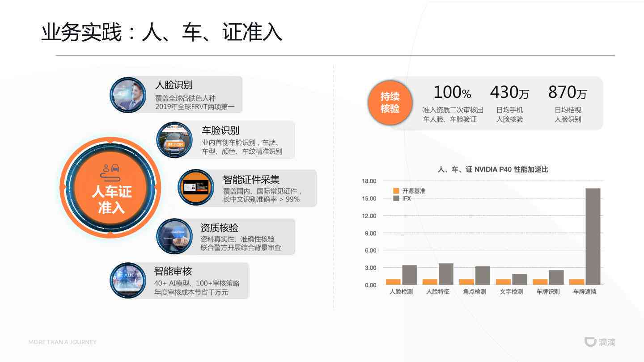
Task: Click the text 日均手机 under 430万
Action: 509,110
